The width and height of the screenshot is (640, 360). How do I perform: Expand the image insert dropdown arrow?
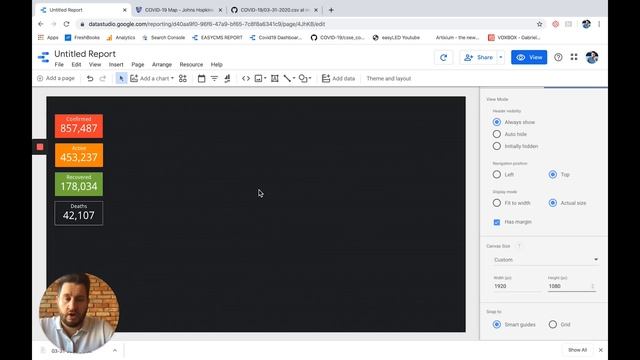point(265,78)
